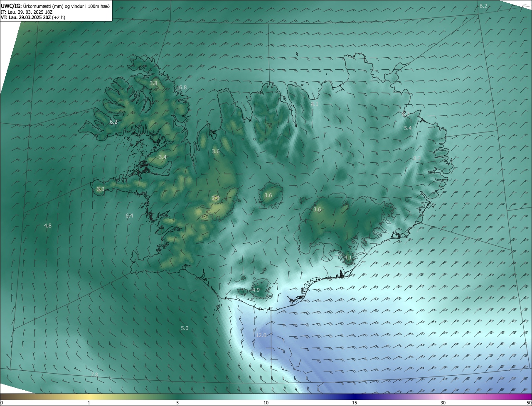Click the 4.9 value label on the map
The image size is (532, 406).
tap(256, 290)
